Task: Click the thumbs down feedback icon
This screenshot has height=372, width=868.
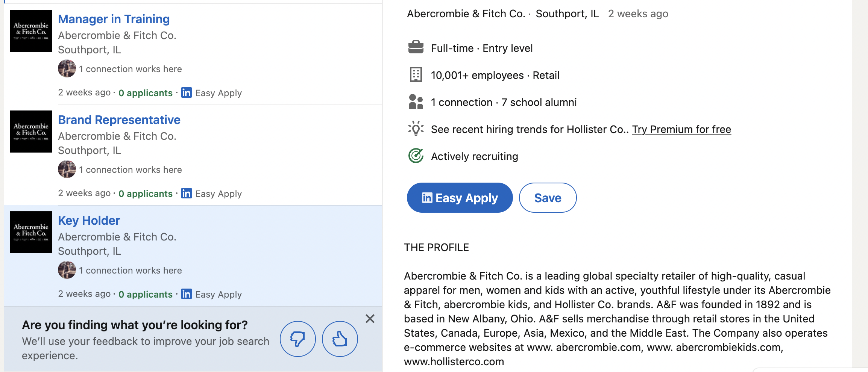Action: pos(297,339)
